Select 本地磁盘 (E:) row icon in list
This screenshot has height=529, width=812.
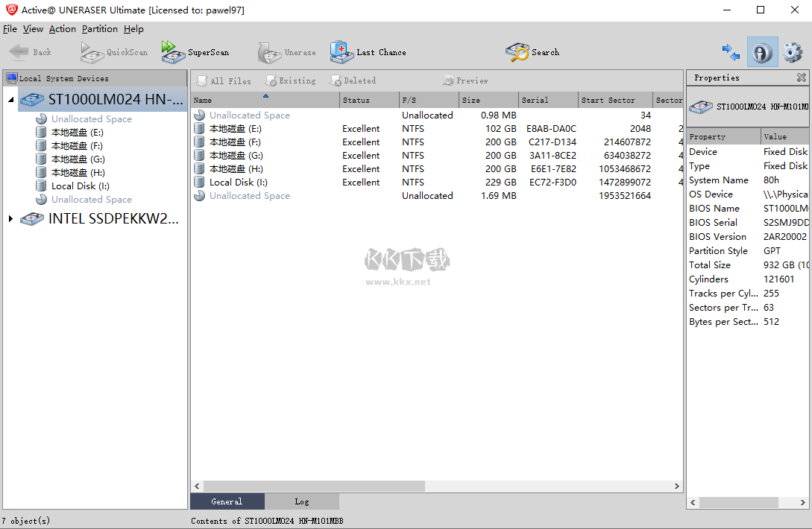(x=199, y=128)
